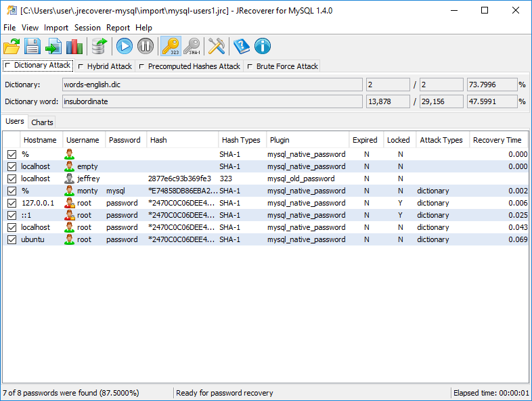Enable the Dictionary Attack tab checkbox
The height and width of the screenshot is (401, 532).
coord(8,65)
